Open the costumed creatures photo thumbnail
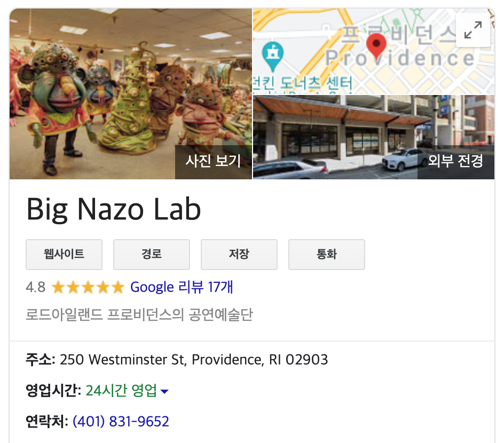 [x=131, y=94]
